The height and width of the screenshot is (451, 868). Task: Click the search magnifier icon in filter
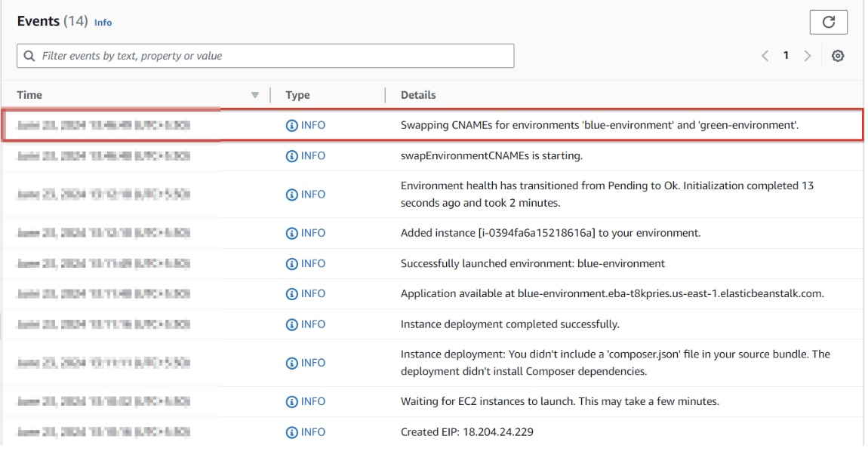coord(29,56)
